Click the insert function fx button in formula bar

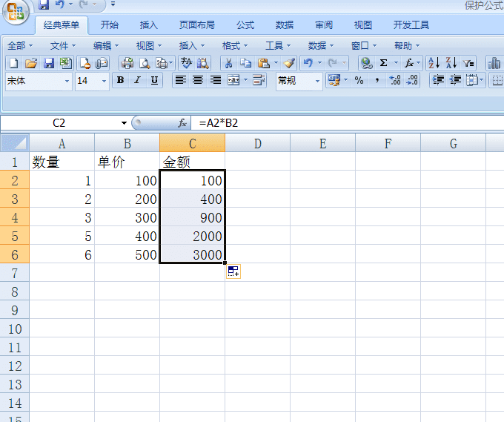coord(182,123)
